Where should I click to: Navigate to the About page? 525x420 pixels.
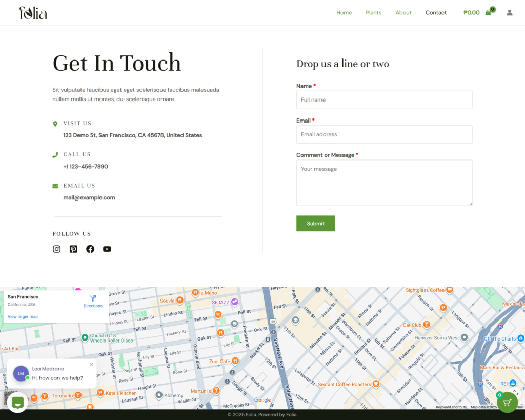tap(403, 13)
